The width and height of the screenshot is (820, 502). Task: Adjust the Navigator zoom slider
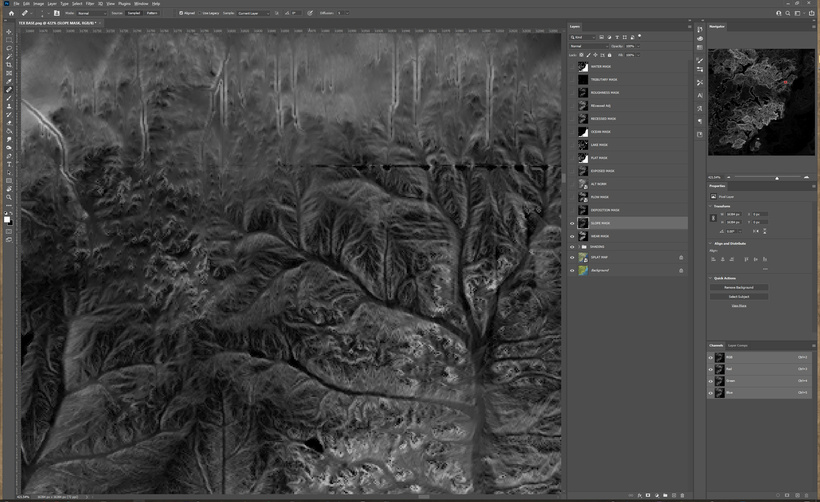777,178
